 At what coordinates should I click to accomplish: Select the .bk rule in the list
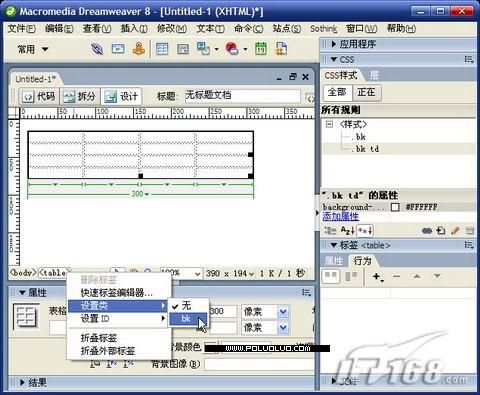360,137
